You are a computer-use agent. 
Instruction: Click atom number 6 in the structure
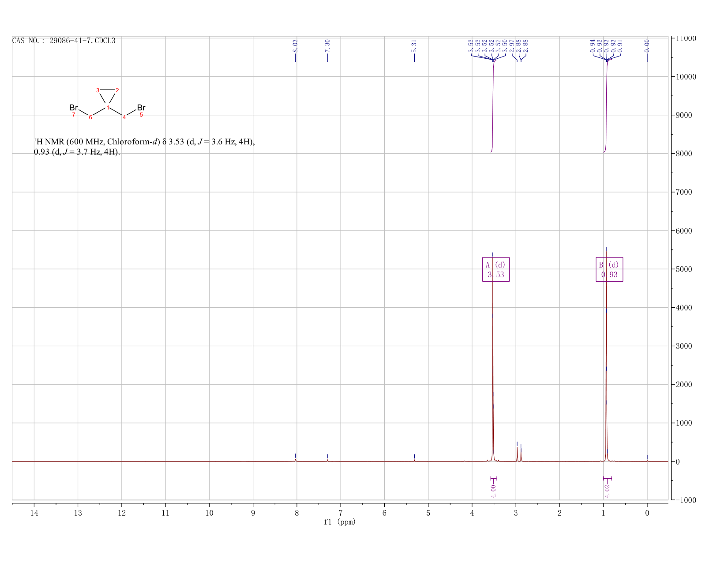coord(90,117)
